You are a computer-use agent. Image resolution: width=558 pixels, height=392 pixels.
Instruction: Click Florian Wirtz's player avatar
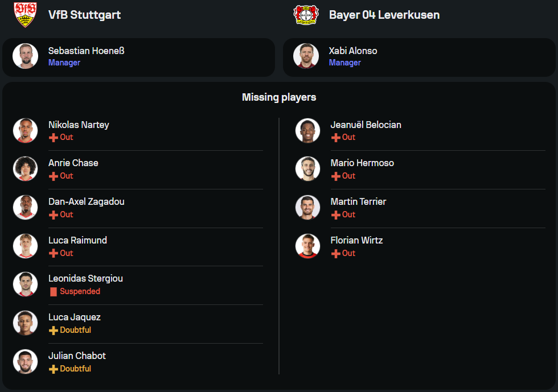[x=307, y=246]
